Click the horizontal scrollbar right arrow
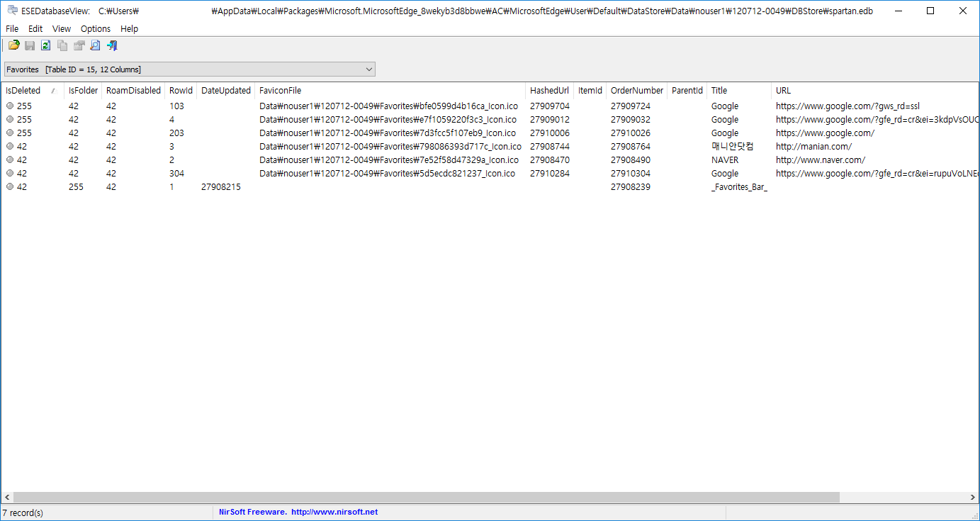 (x=974, y=498)
